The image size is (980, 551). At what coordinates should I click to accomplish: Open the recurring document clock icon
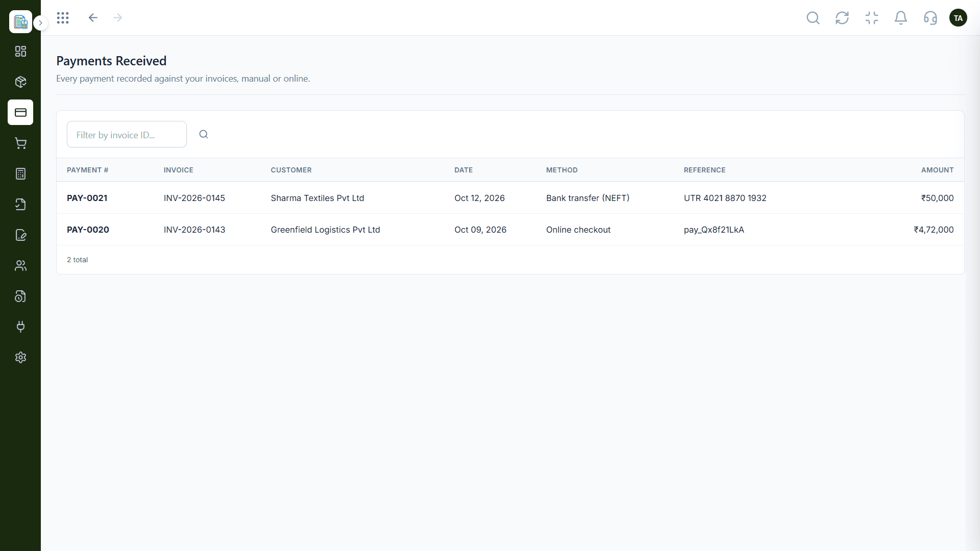[x=20, y=296]
